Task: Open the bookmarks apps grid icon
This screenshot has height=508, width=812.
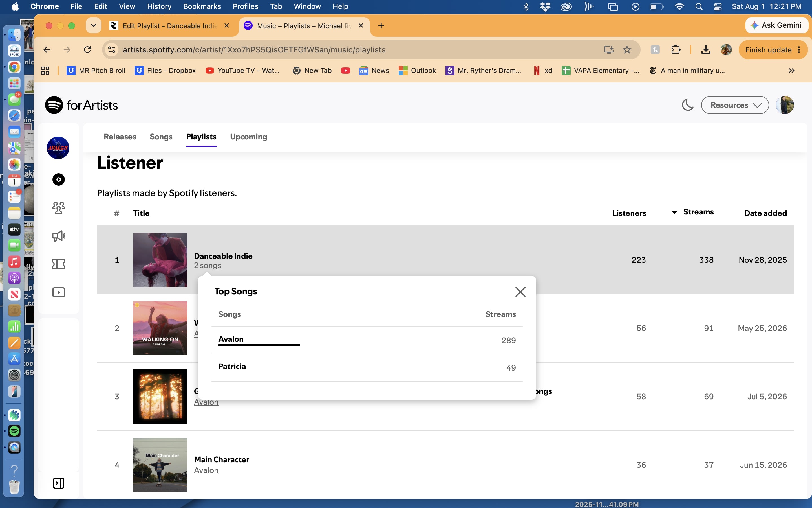Action: [x=45, y=71]
